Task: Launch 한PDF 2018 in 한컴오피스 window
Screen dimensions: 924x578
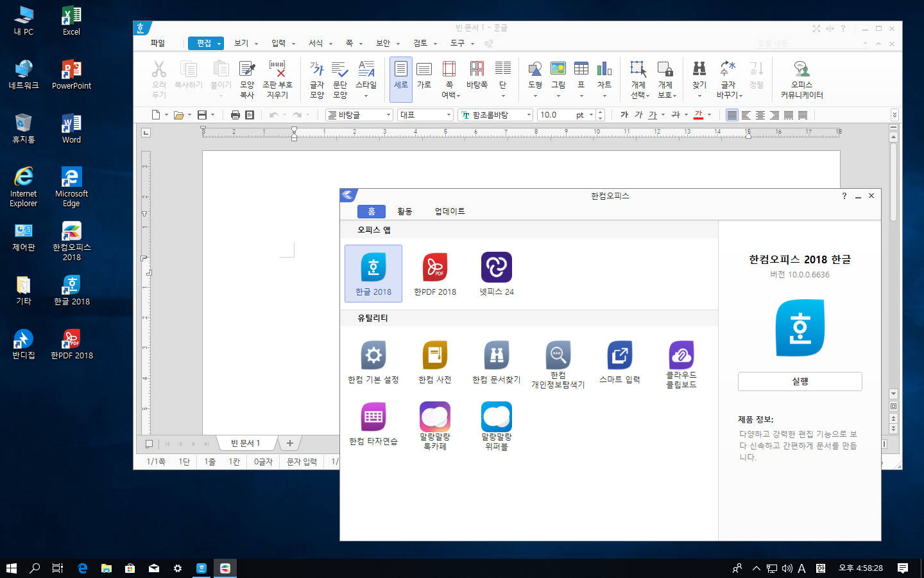Action: pos(435,274)
